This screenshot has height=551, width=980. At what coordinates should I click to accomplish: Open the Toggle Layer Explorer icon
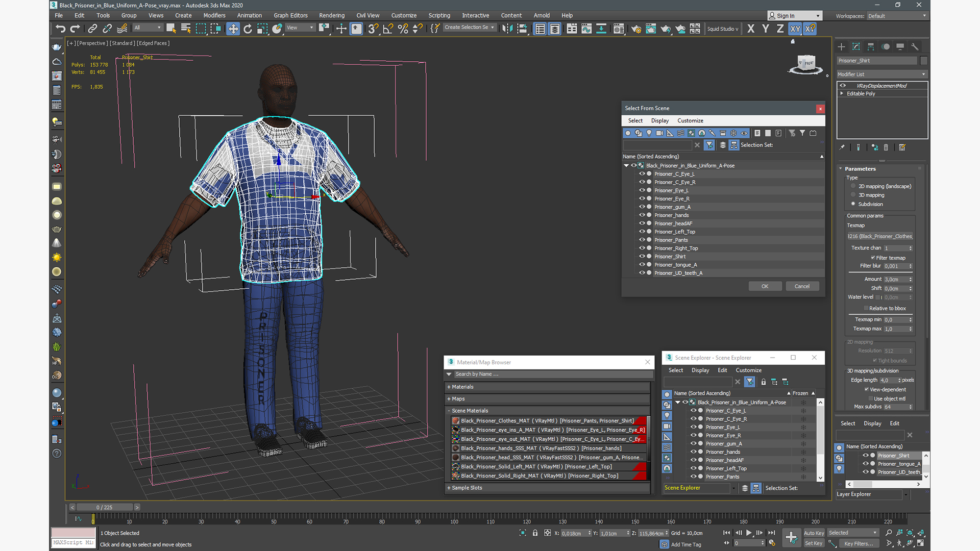(x=555, y=29)
